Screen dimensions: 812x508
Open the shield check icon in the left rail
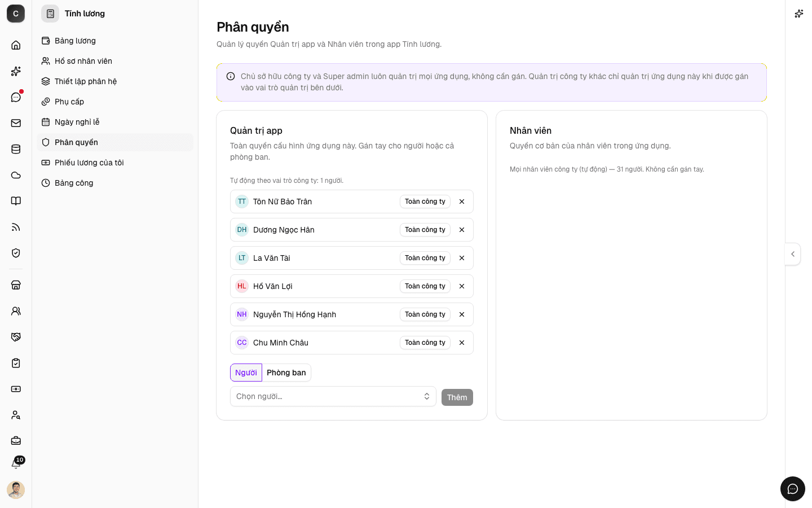16,253
